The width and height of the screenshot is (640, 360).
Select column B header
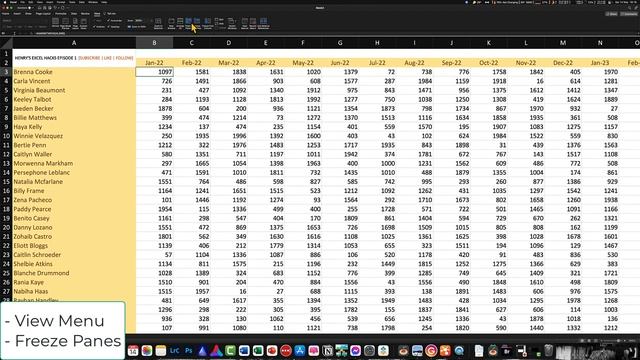[154, 42]
